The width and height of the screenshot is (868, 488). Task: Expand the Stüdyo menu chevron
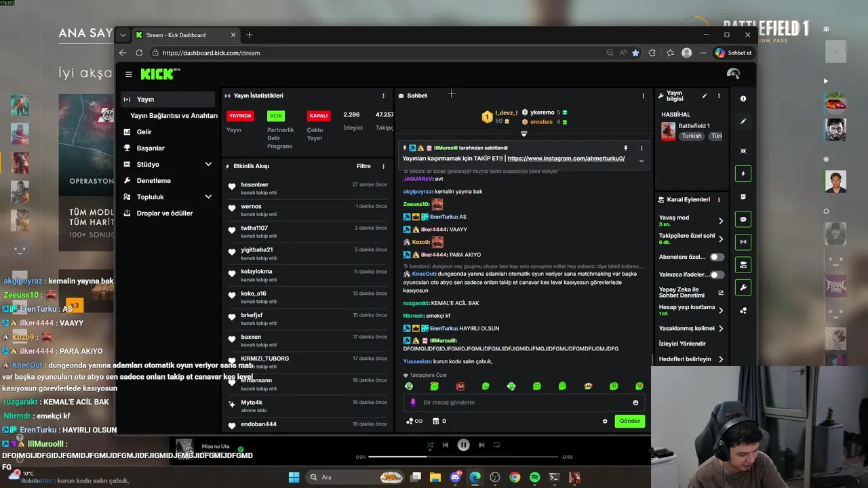click(x=208, y=164)
